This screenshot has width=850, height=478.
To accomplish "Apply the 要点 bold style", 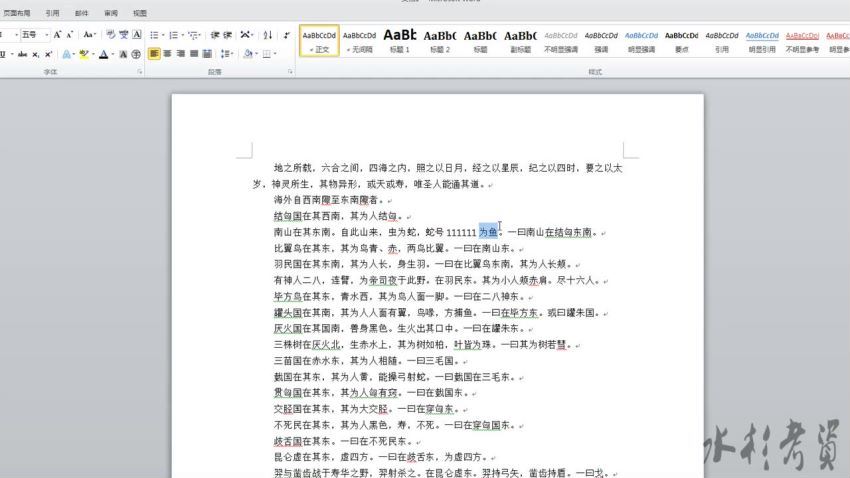I will 681,41.
